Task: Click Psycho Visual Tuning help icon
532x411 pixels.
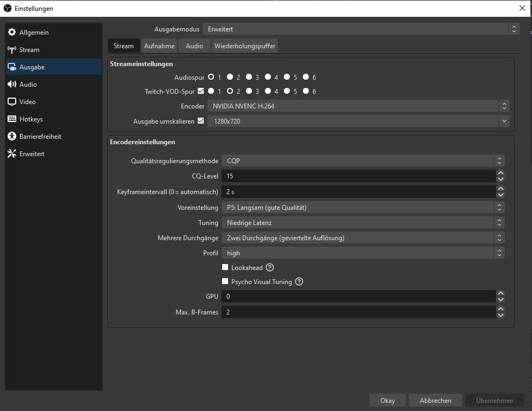Action: coord(299,282)
